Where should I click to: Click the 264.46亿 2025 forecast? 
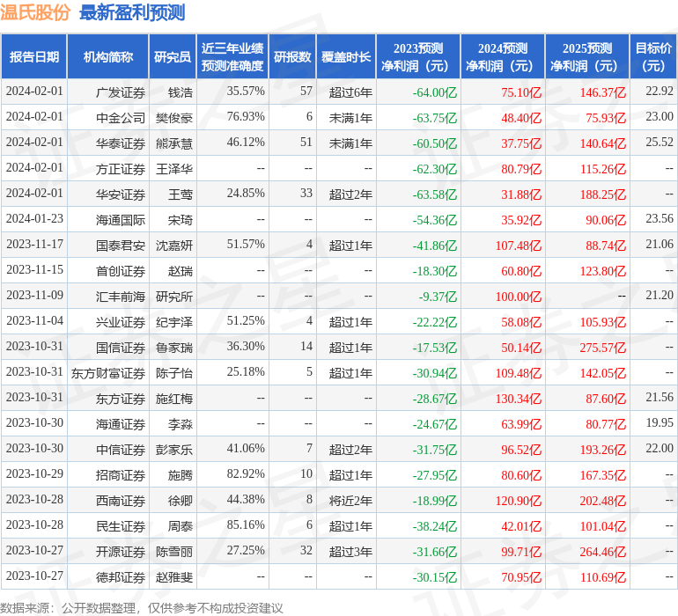click(x=603, y=551)
